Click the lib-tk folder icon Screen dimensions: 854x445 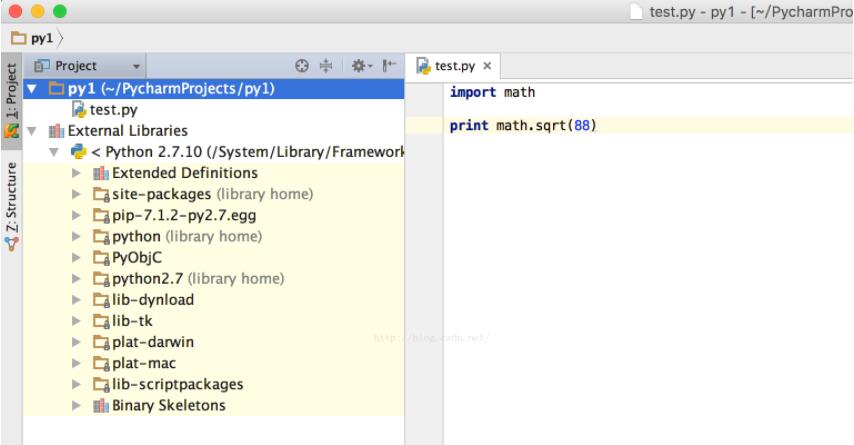(101, 321)
